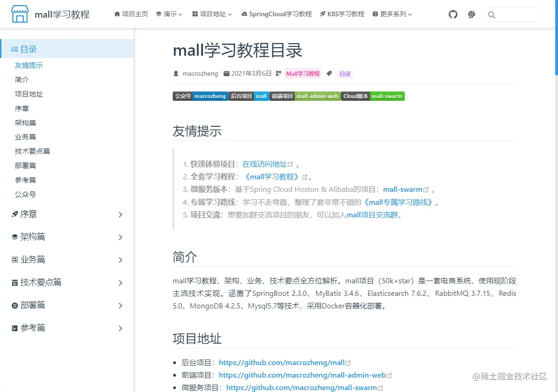The height and width of the screenshot is (392, 558).
Task: Click the calendar icon beside date
Action: (x=227, y=73)
